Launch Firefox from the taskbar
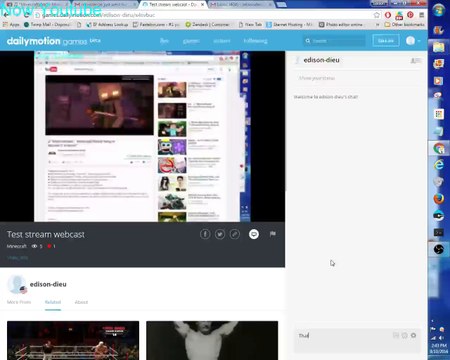The width and height of the screenshot is (450, 360). tap(439, 199)
